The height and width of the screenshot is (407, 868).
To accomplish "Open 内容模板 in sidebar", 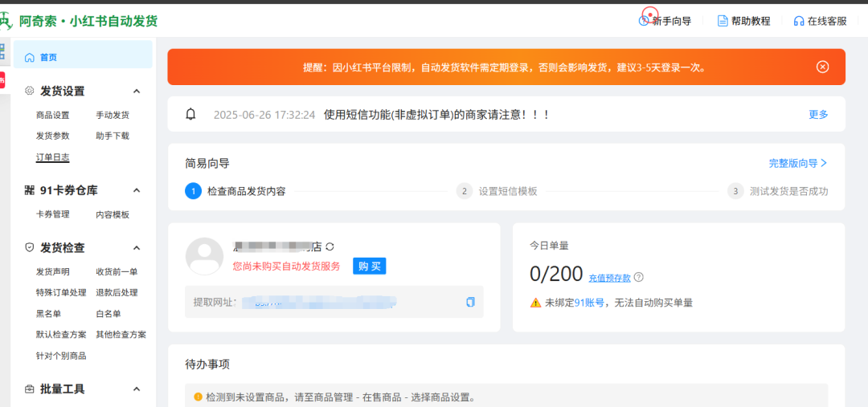I will (x=113, y=214).
